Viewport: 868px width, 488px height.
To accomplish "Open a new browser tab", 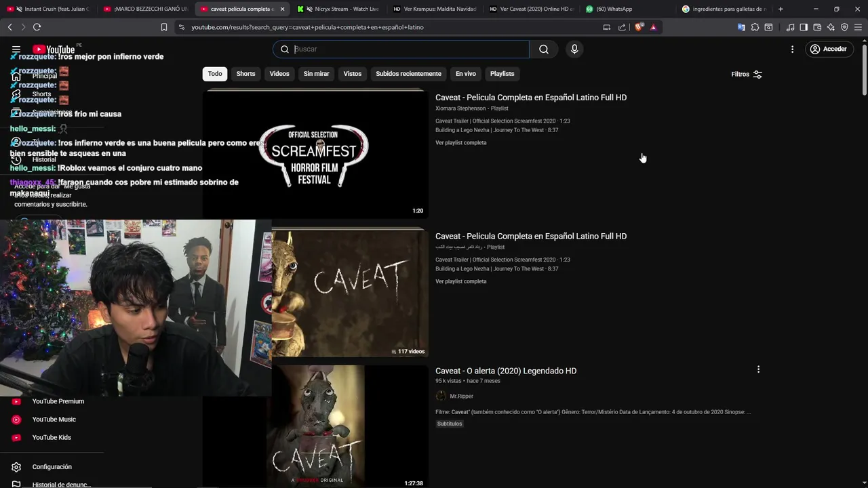I will [x=781, y=9].
